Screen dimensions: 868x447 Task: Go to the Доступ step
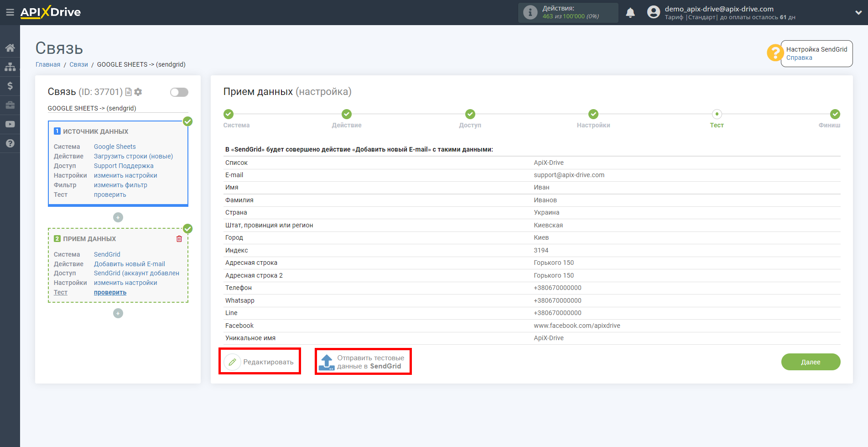click(470, 114)
